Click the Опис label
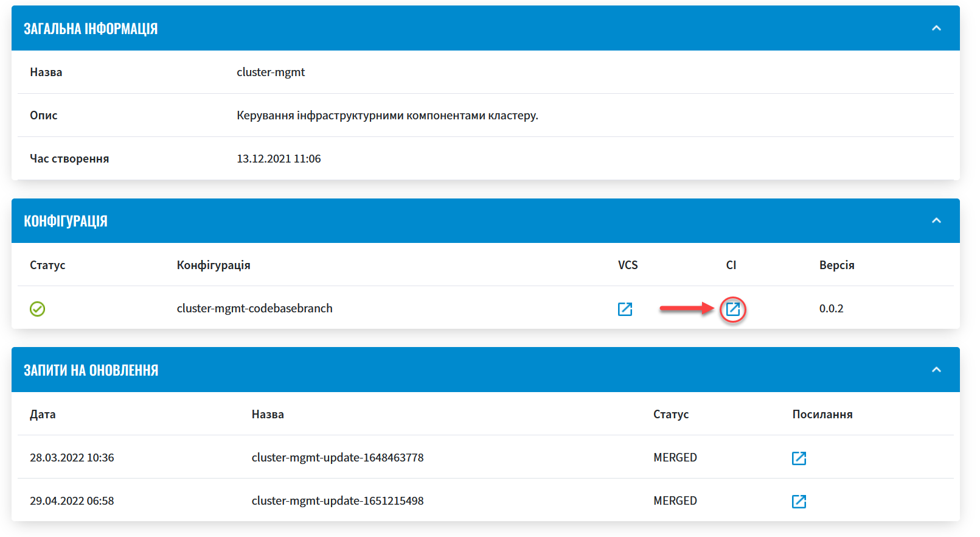Viewport: 980px width, 537px height. (44, 115)
